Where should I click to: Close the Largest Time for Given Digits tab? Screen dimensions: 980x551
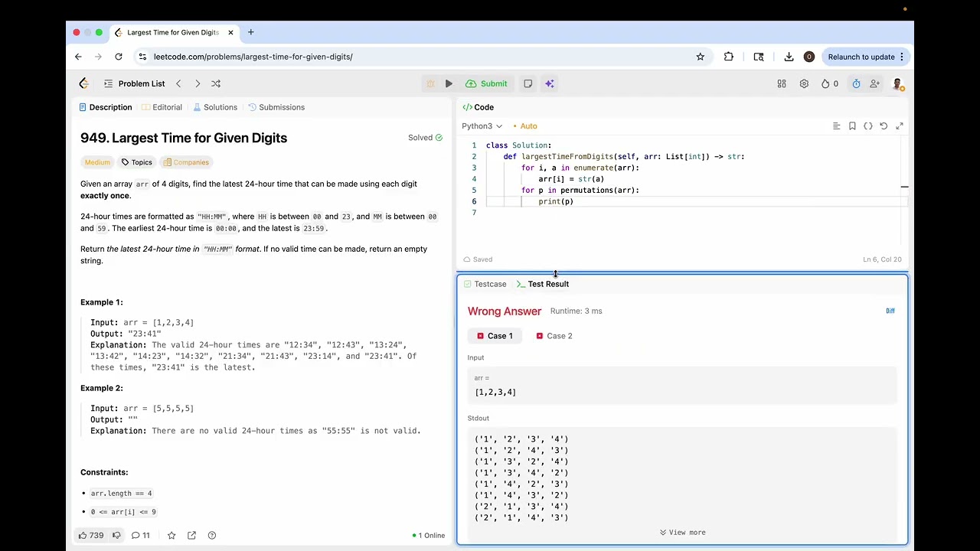230,32
